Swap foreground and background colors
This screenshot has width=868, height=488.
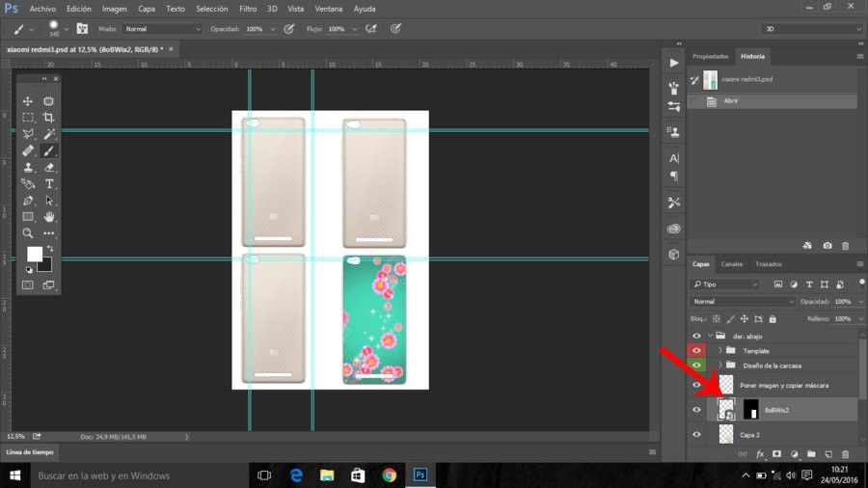tap(50, 249)
